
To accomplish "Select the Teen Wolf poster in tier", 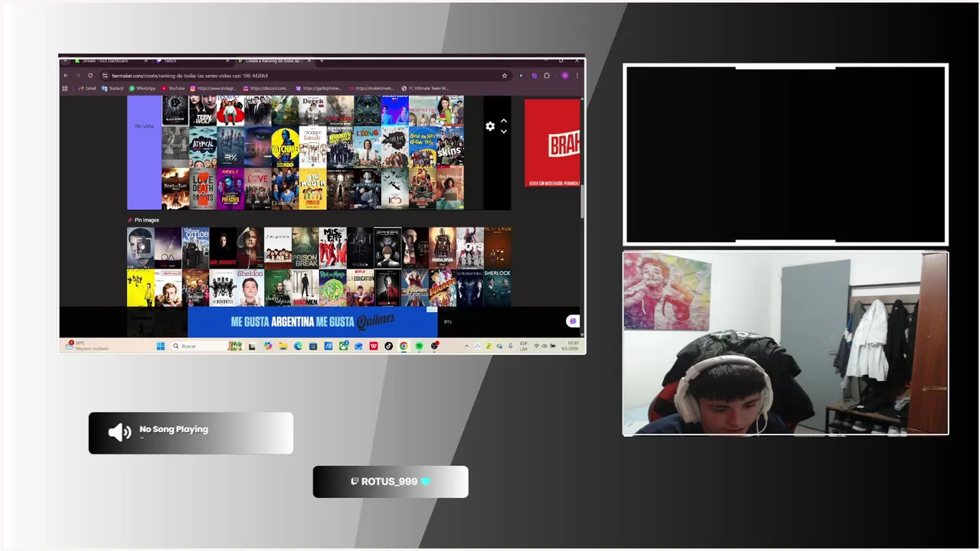I will click(x=203, y=111).
